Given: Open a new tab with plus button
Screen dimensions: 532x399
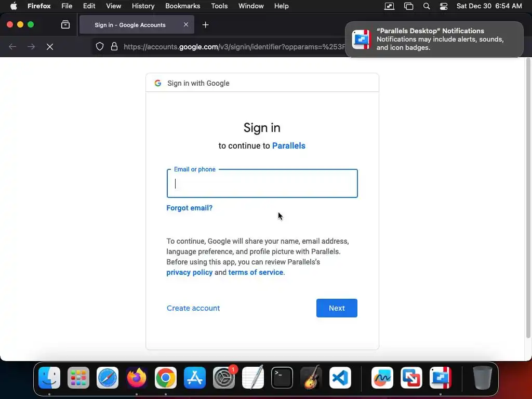Looking at the screenshot, I should tap(205, 25).
